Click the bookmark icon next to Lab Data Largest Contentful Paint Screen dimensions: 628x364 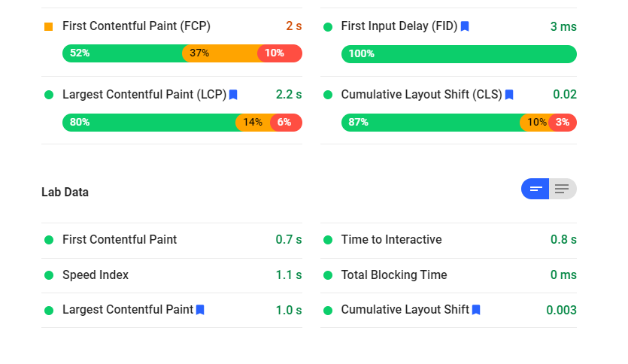[200, 310]
